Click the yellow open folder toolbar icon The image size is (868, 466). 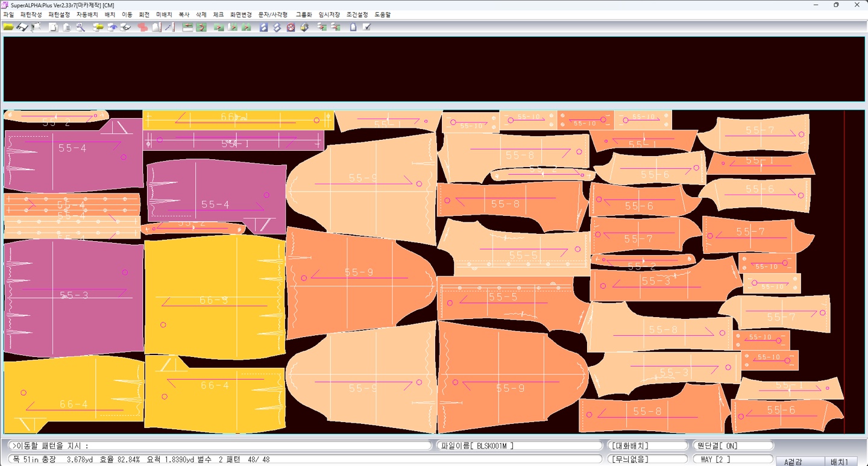coord(8,27)
